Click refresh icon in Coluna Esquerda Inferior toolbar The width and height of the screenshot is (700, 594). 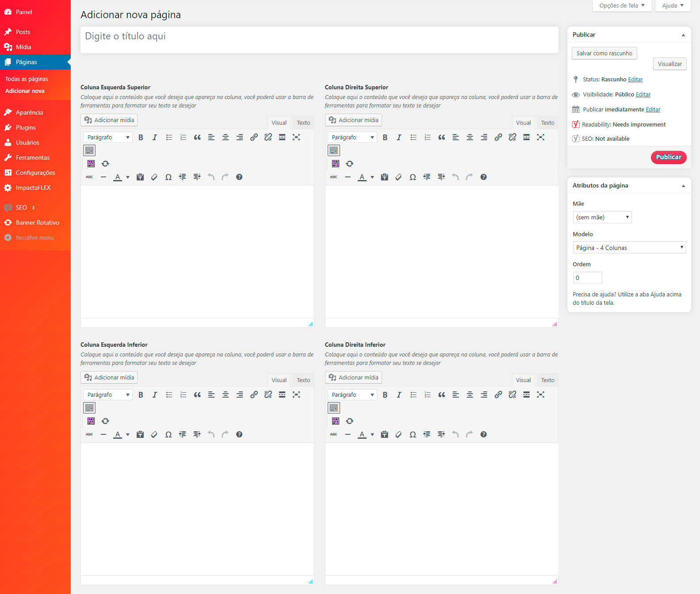tap(105, 421)
